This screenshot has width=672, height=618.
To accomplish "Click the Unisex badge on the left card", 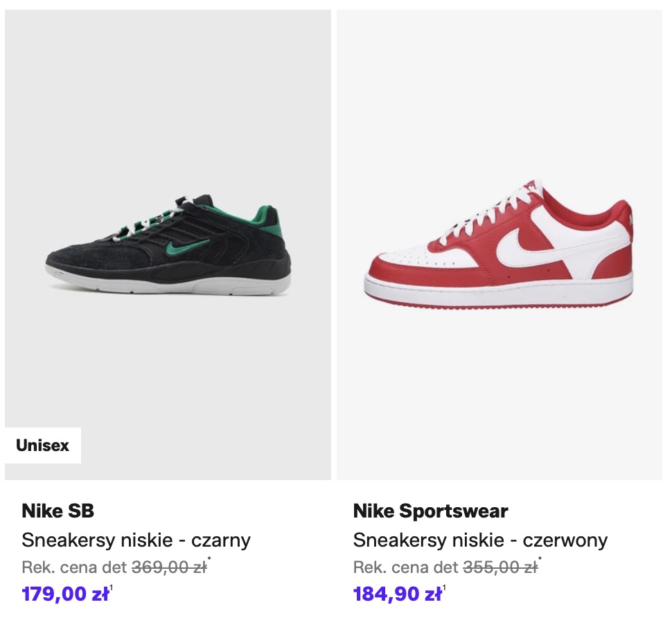I will (43, 445).
